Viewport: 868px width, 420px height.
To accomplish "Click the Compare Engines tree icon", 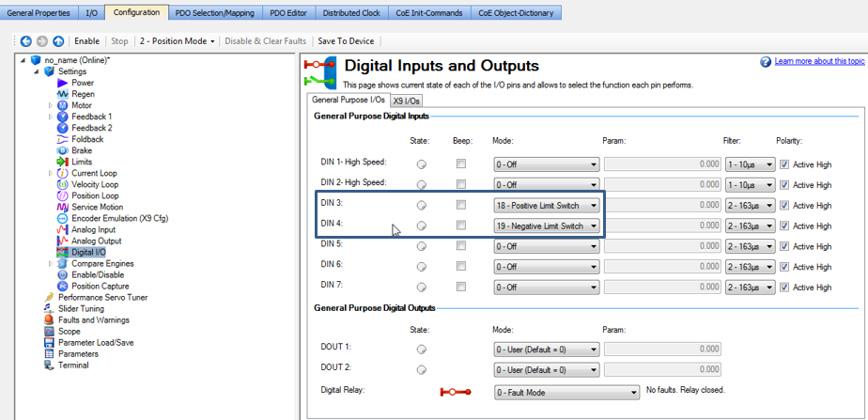I will 62,264.
